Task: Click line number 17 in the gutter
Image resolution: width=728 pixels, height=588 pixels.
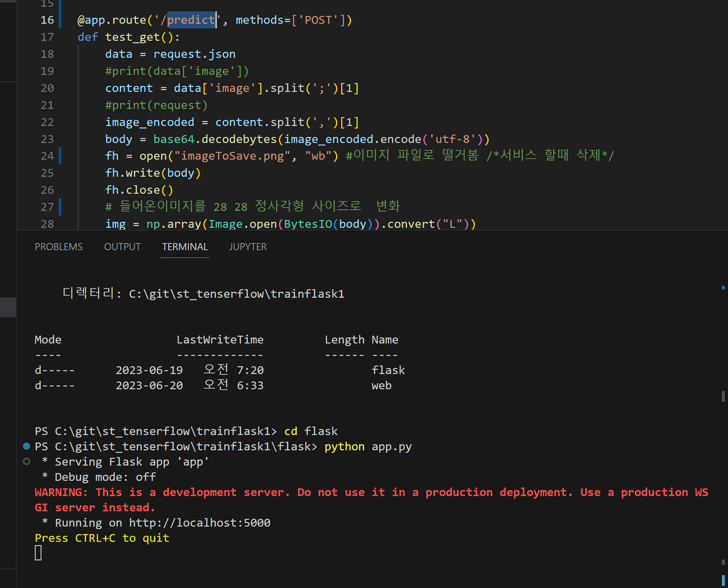Action: [x=47, y=37]
